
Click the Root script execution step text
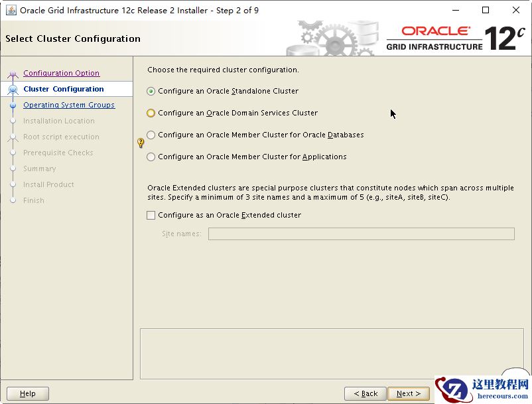click(61, 137)
